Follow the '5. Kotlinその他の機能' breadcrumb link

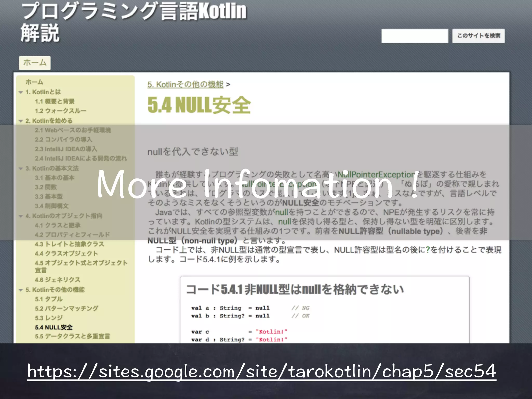(x=185, y=85)
